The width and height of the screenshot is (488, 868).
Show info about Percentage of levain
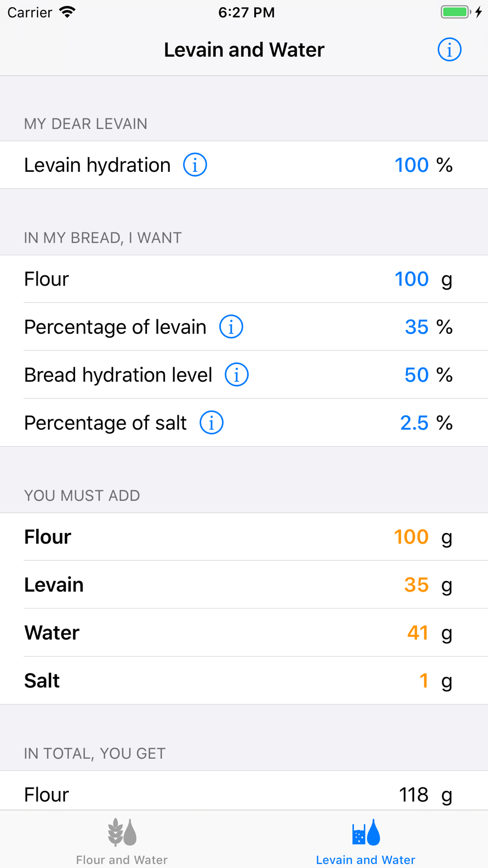231,327
